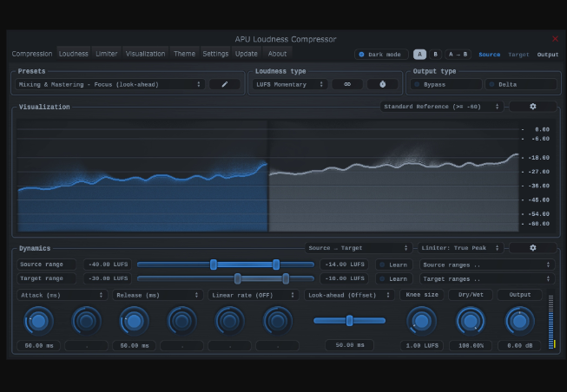Image resolution: width=567 pixels, height=392 pixels.
Task: Switch to Settings tab
Action: click(x=215, y=54)
